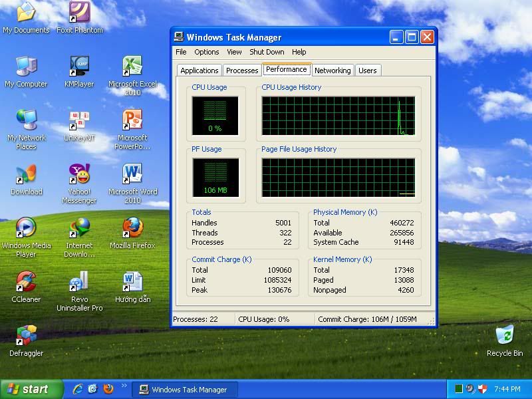The height and width of the screenshot is (399, 532).
Task: Select the Mozilla Firefox desktop icon
Action: coord(132,233)
